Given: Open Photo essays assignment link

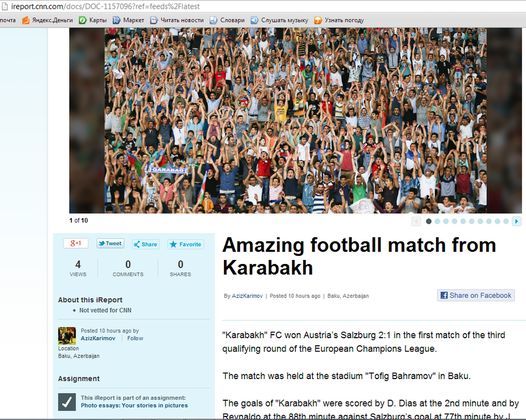Looking at the screenshot, I should coord(134,405).
